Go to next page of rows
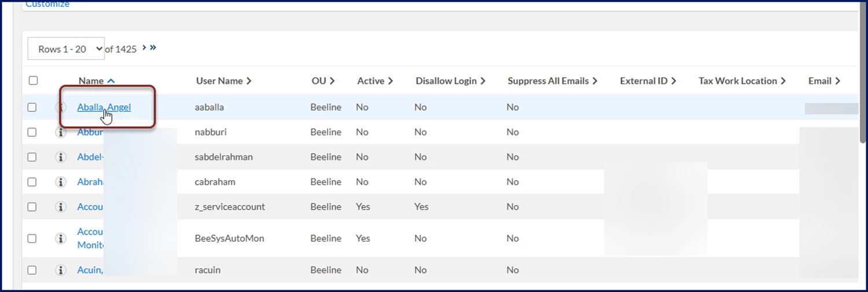The width and height of the screenshot is (868, 292). tap(144, 48)
